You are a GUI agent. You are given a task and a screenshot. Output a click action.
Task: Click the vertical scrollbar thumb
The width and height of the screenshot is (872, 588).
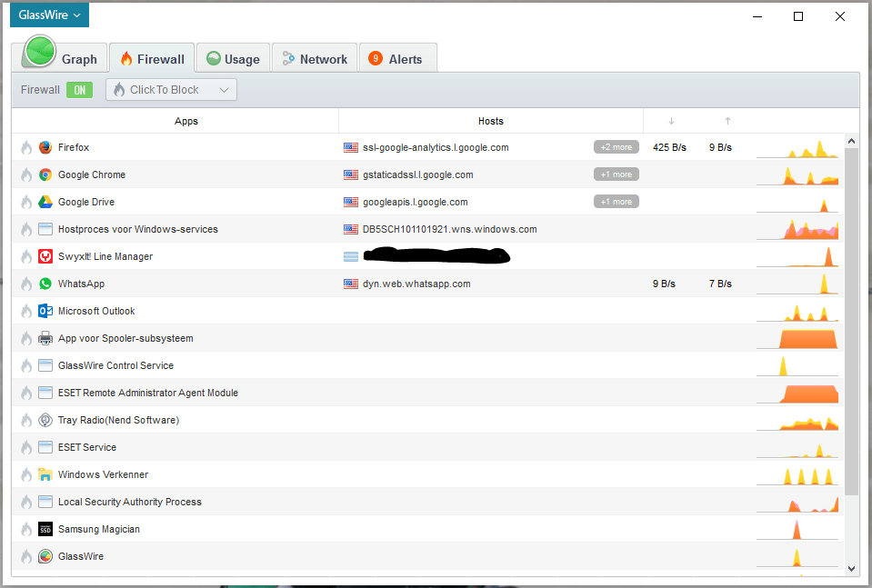pos(851,323)
